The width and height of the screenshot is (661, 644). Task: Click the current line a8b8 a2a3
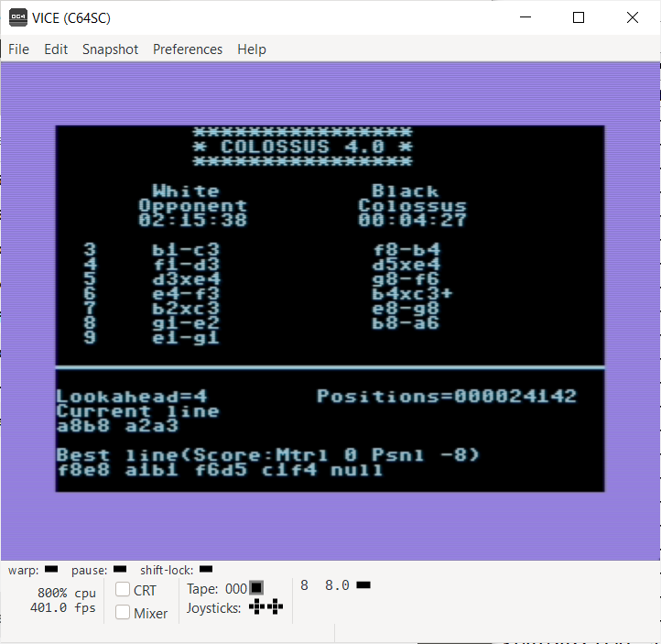117,426
